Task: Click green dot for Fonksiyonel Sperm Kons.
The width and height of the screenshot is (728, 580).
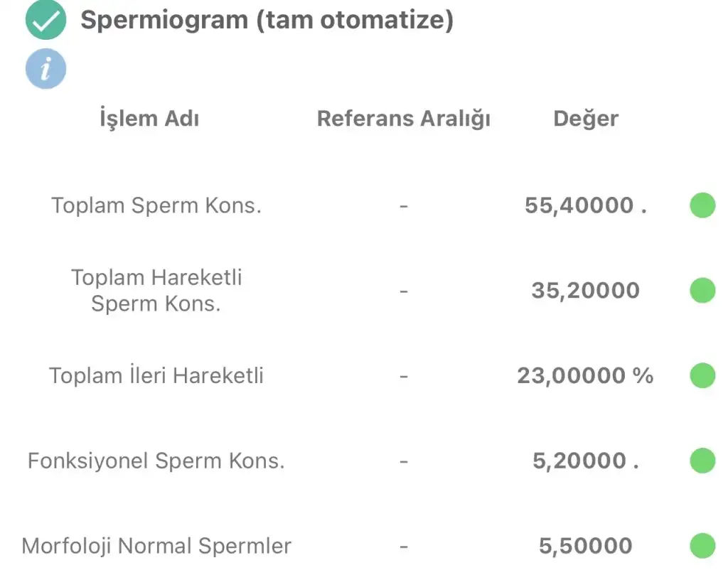Action: [x=702, y=461]
